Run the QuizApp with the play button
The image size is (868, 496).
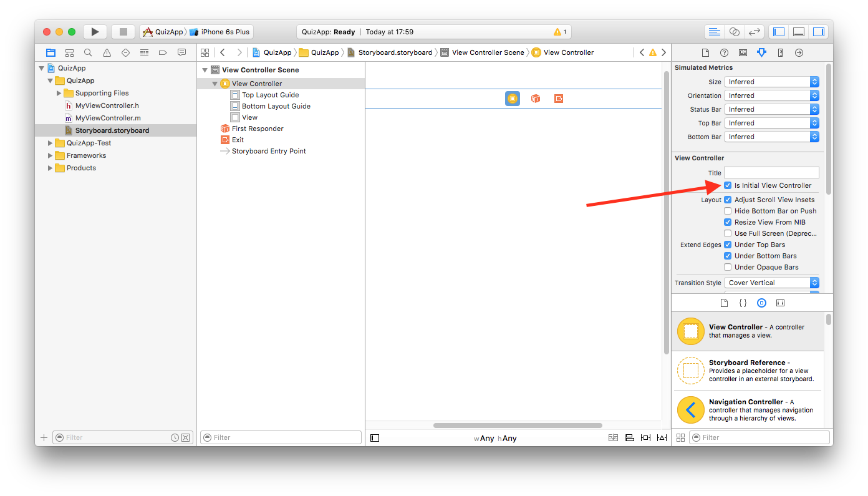[x=95, y=32]
